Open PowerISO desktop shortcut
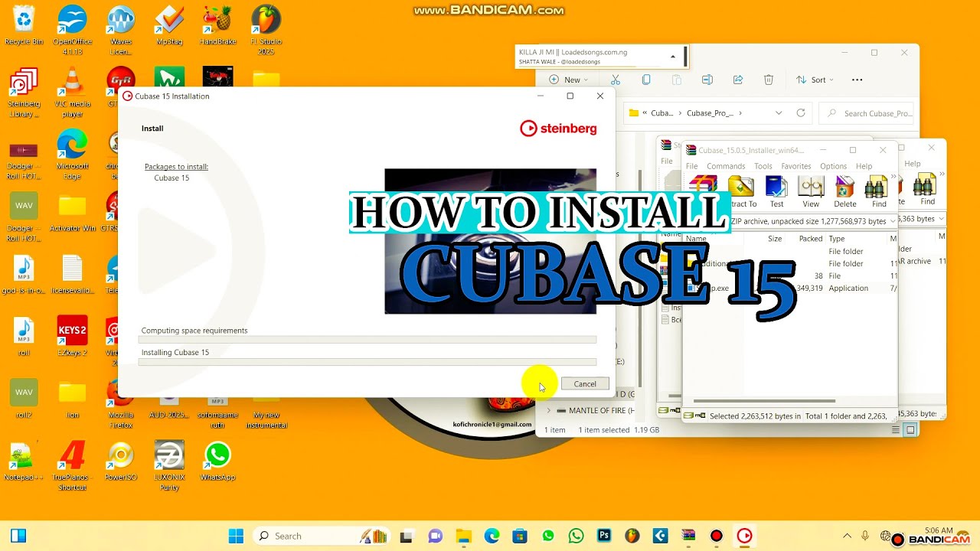 click(x=120, y=461)
